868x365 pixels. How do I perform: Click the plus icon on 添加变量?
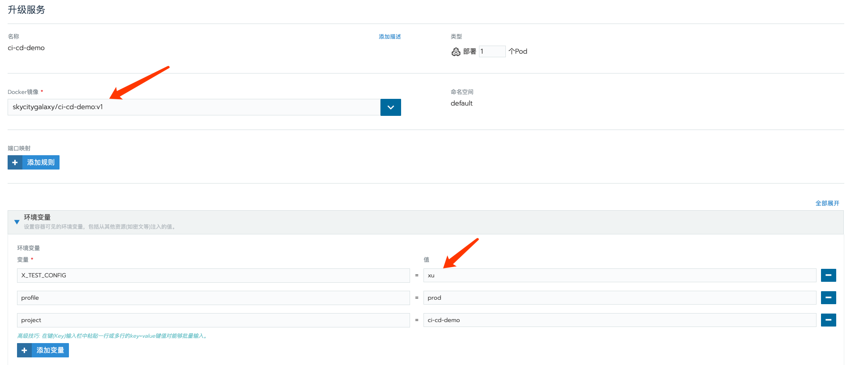pyautogui.click(x=24, y=350)
